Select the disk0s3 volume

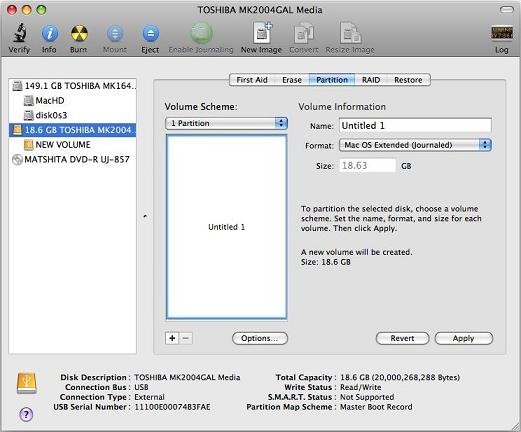73,115
